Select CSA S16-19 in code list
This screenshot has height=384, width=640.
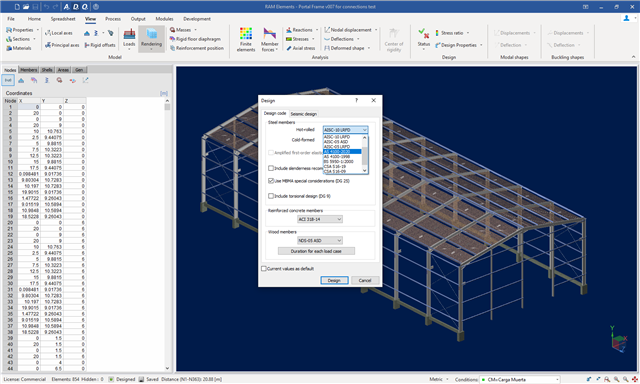coord(342,166)
